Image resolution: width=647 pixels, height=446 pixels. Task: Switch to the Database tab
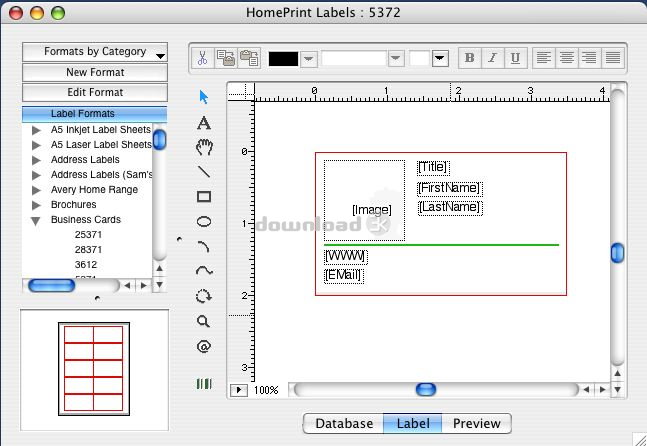(343, 424)
